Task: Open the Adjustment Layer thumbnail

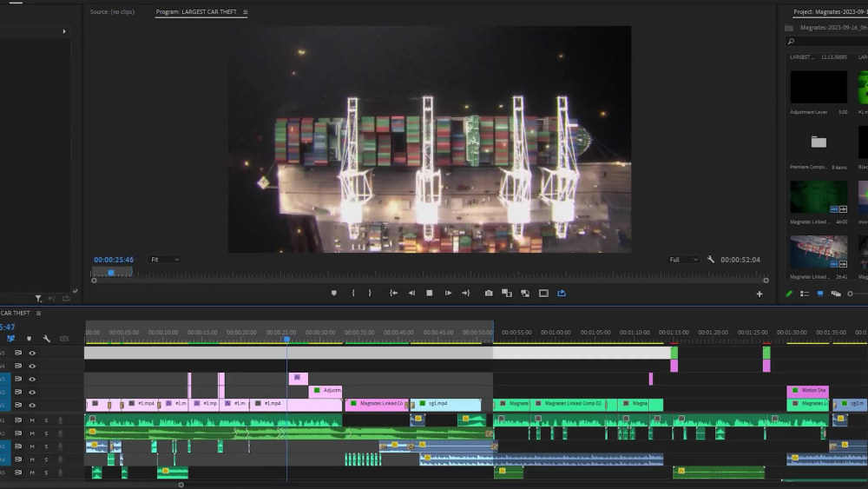Action: click(x=819, y=87)
